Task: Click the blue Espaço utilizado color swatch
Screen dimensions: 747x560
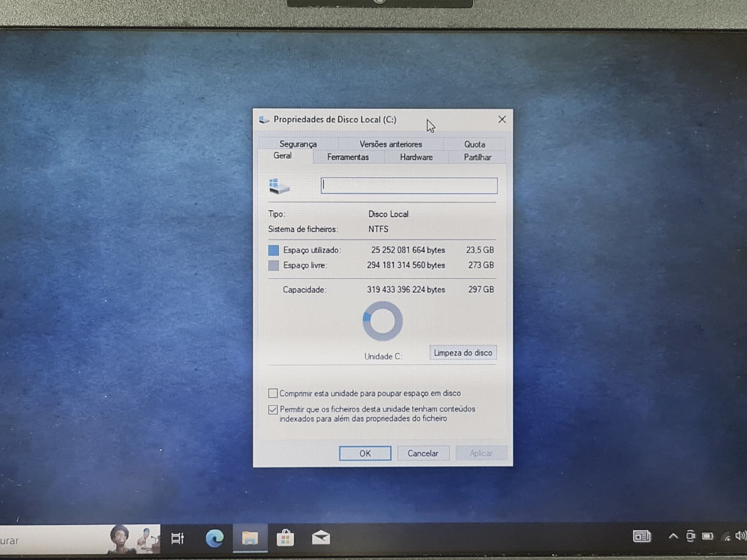Action: [x=274, y=250]
